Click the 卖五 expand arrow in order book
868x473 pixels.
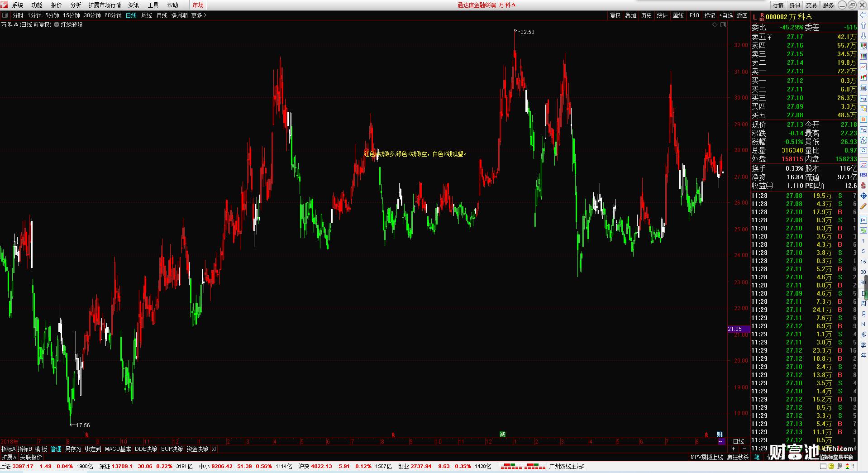[x=770, y=37]
